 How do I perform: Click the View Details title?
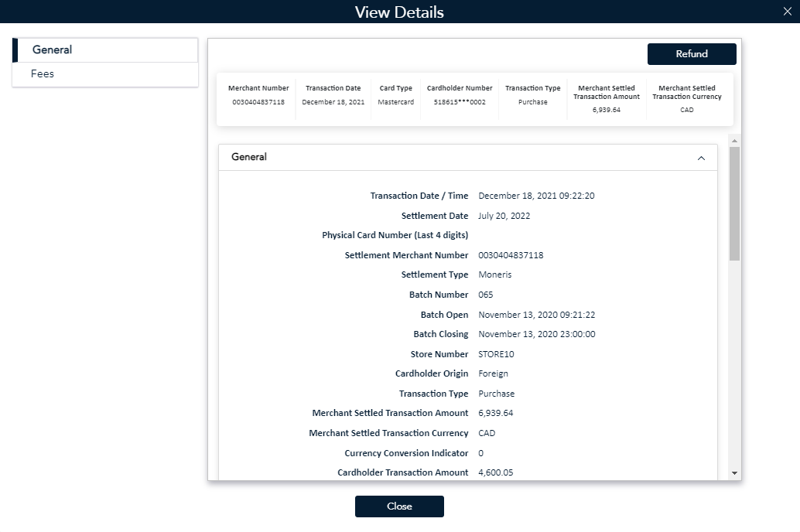[399, 12]
